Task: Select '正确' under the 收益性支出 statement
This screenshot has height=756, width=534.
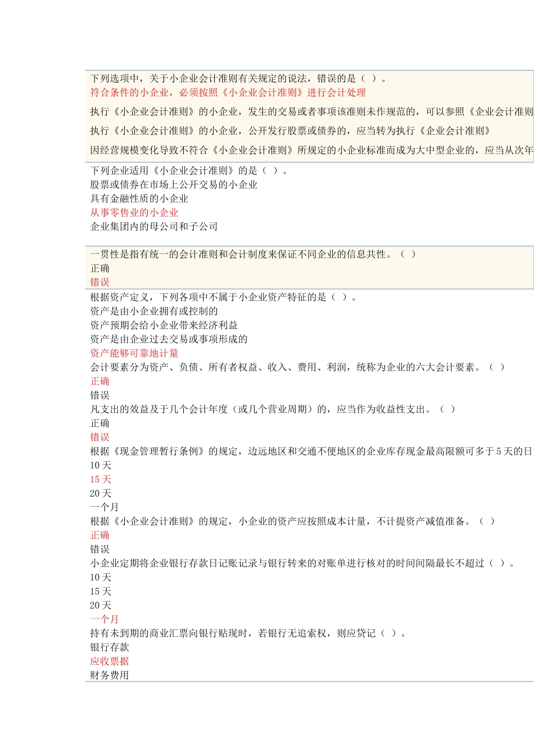Action: click(100, 424)
